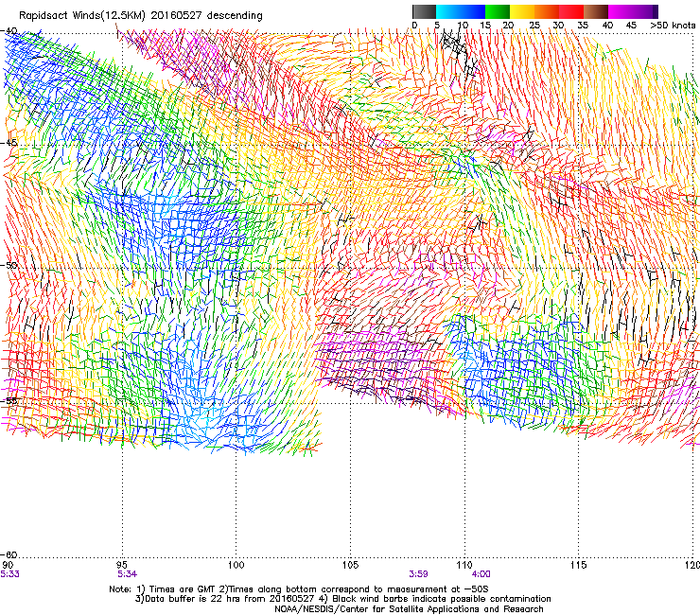Image resolution: width=700 pixels, height=615 pixels.
Task: Click the cyan 5-10 knots legend swatch
Action: (448, 11)
